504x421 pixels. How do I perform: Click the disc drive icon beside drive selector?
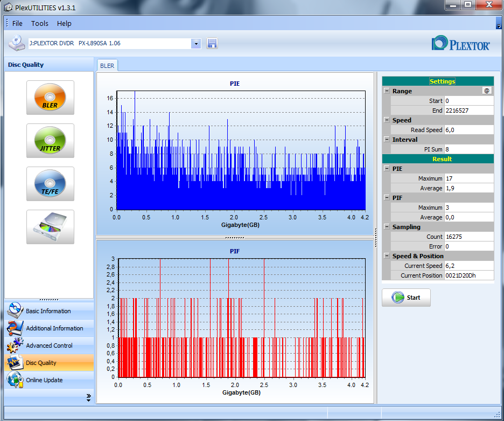click(17, 43)
